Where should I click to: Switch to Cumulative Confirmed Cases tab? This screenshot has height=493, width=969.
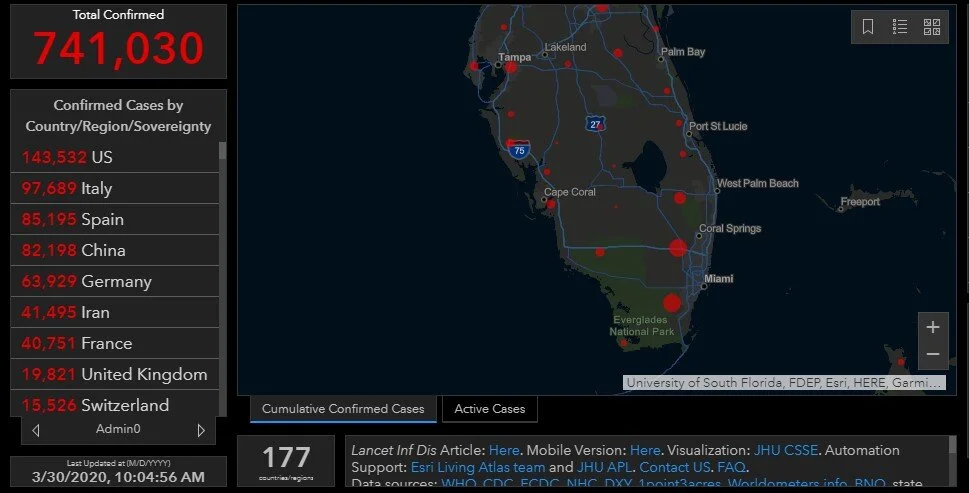[343, 409]
